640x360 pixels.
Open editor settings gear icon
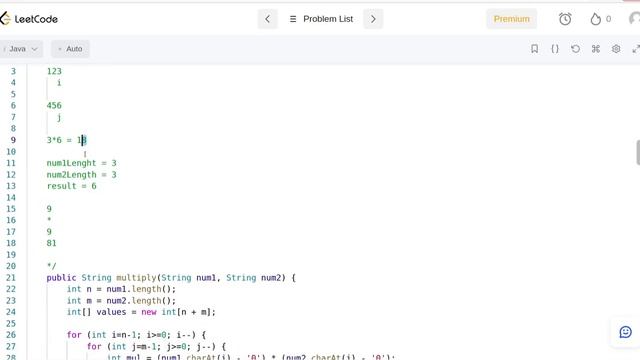pyautogui.click(x=616, y=49)
